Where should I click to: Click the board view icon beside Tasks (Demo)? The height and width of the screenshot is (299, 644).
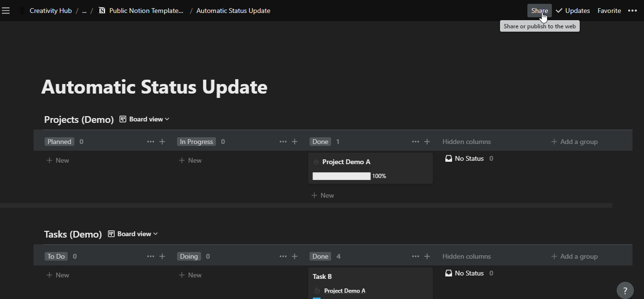[110, 234]
